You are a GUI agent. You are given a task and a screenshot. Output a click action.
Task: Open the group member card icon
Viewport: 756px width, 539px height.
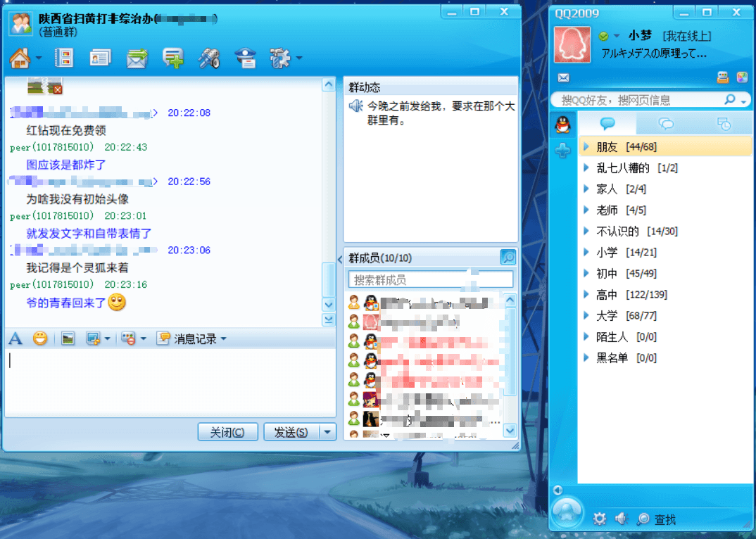point(100,58)
